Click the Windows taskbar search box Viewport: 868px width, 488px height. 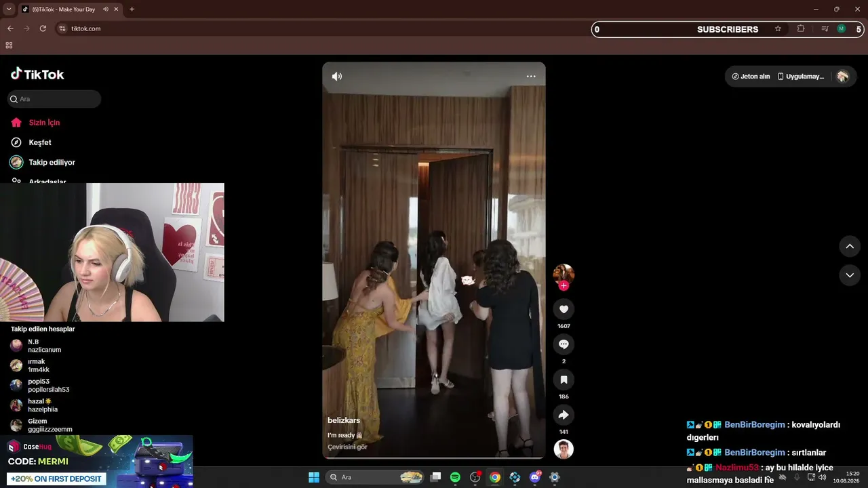[x=375, y=477]
